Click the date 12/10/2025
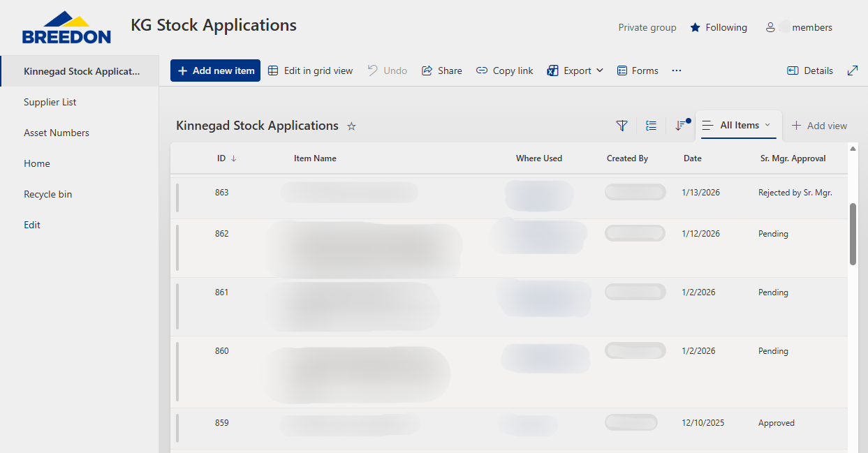 (703, 423)
